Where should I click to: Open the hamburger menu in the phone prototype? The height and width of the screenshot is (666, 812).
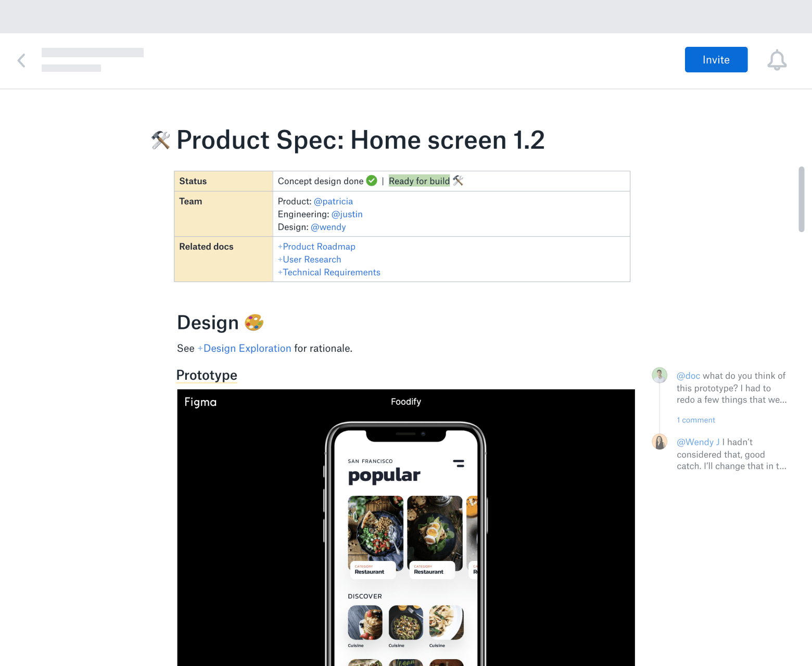click(459, 463)
